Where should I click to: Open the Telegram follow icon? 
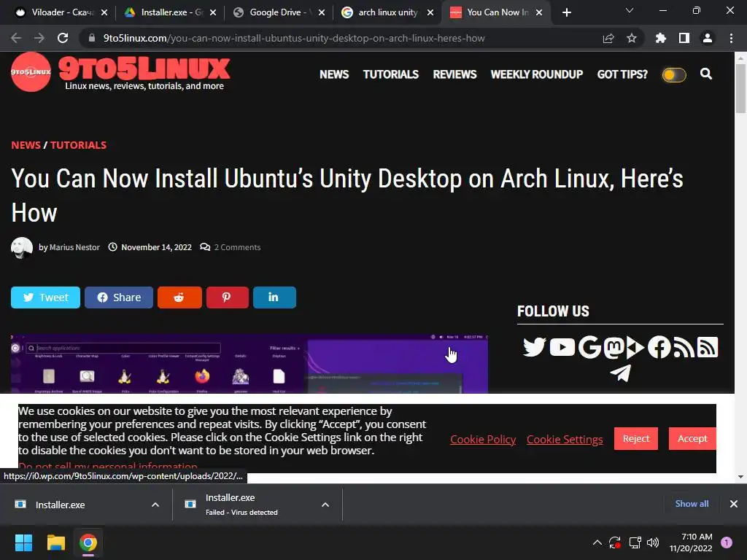[x=620, y=373]
